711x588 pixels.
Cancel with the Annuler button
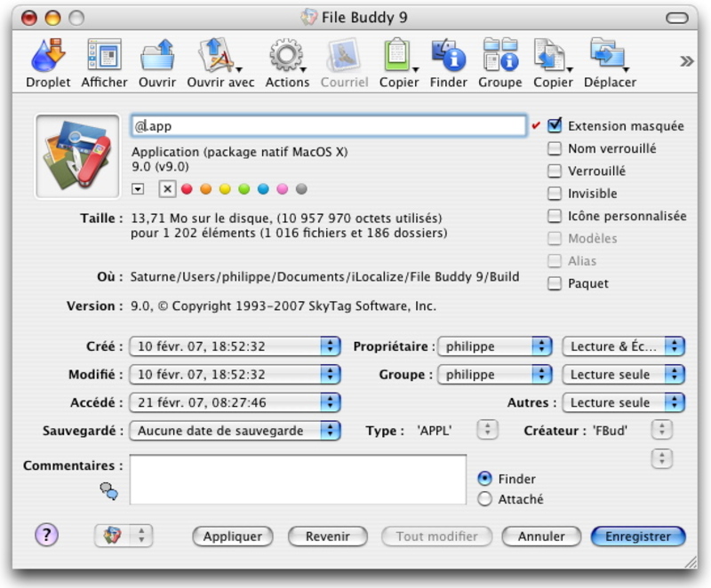(x=541, y=536)
